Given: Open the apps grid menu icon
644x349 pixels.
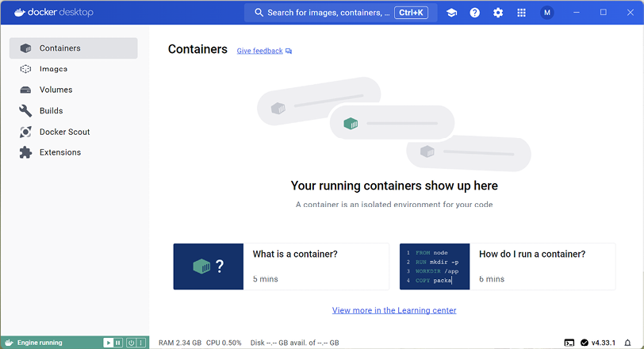Looking at the screenshot, I should (x=521, y=13).
